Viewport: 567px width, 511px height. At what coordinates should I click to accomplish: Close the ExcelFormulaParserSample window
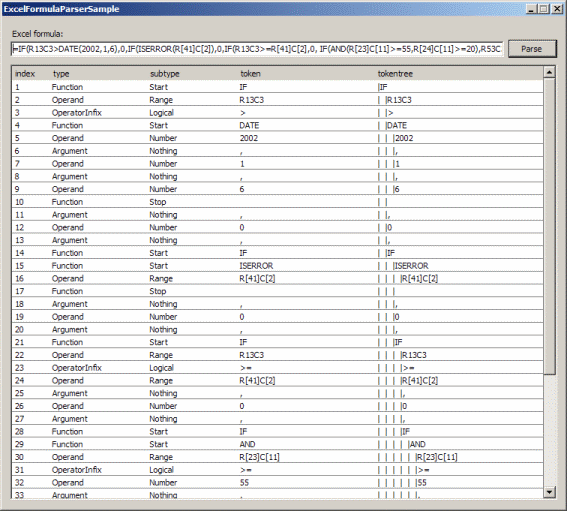557,9
